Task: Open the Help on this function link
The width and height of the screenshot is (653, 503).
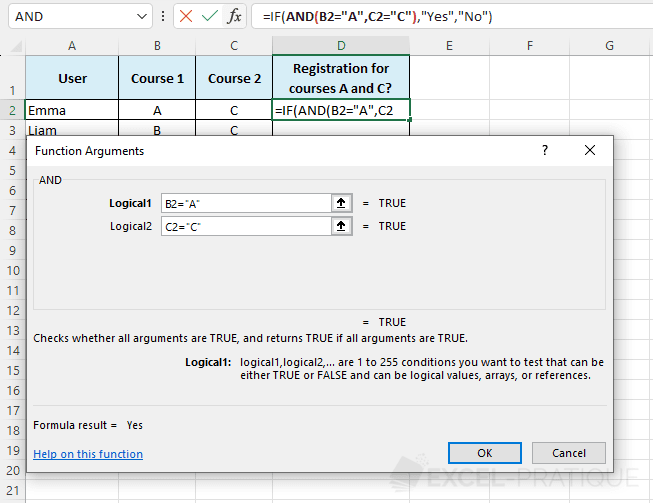Action: 88,454
